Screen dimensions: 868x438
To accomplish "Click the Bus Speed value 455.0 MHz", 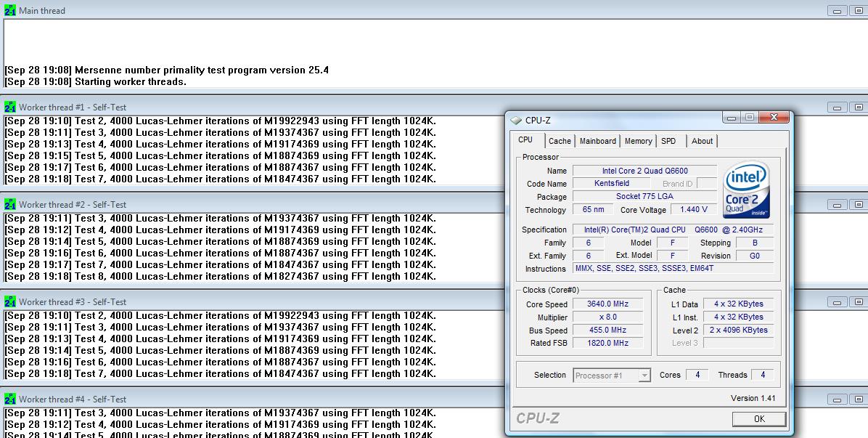I will tap(608, 330).
